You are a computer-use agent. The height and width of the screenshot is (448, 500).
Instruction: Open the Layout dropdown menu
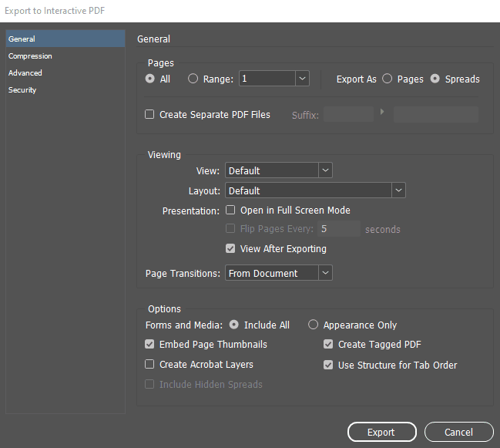pos(315,190)
